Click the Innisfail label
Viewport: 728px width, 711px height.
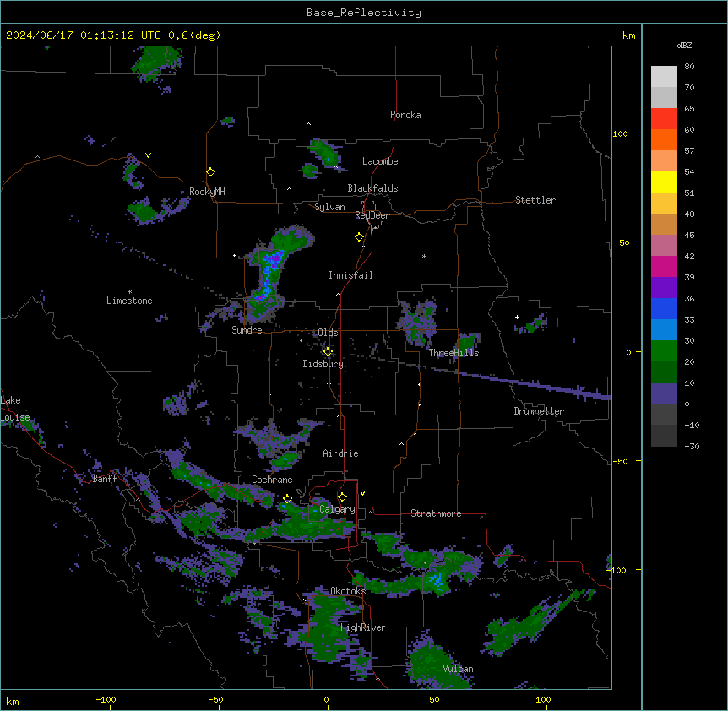[350, 275]
